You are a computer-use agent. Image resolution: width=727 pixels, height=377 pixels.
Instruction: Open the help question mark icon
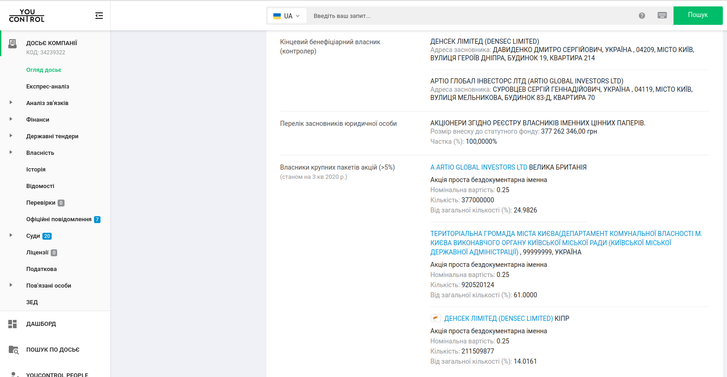642,16
